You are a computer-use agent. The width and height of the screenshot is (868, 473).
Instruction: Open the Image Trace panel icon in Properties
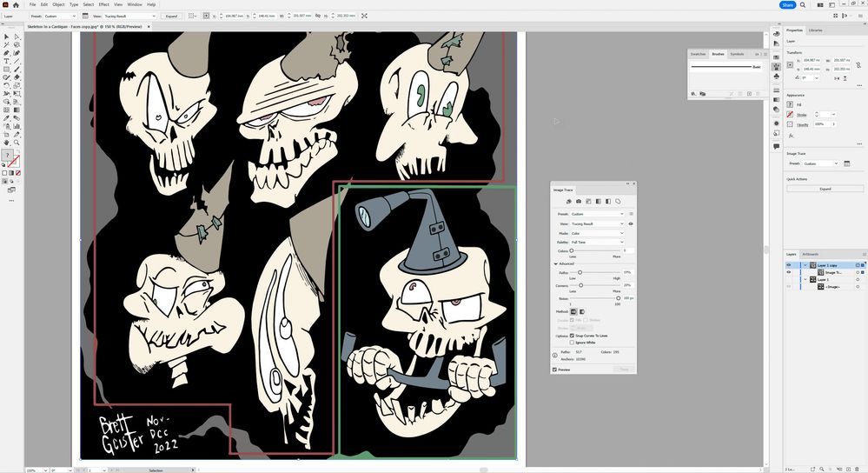(846, 163)
